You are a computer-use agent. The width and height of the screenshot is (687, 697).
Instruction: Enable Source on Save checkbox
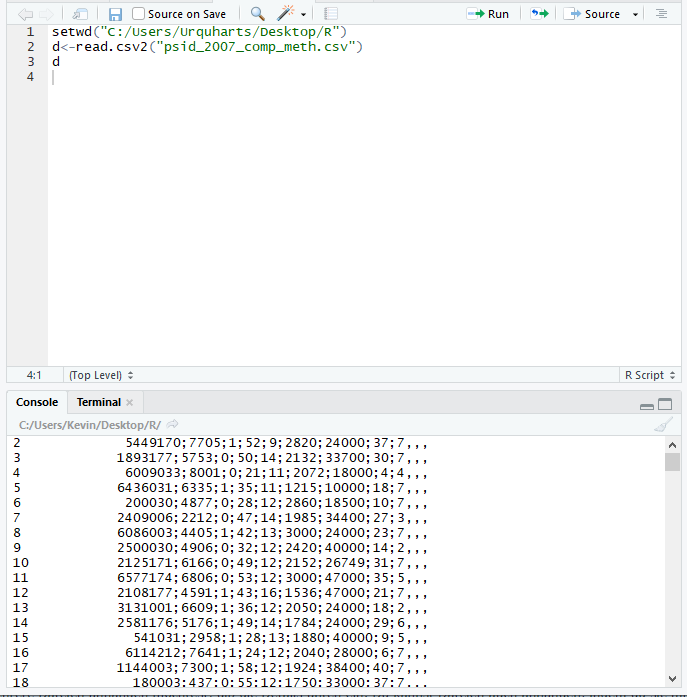(139, 14)
